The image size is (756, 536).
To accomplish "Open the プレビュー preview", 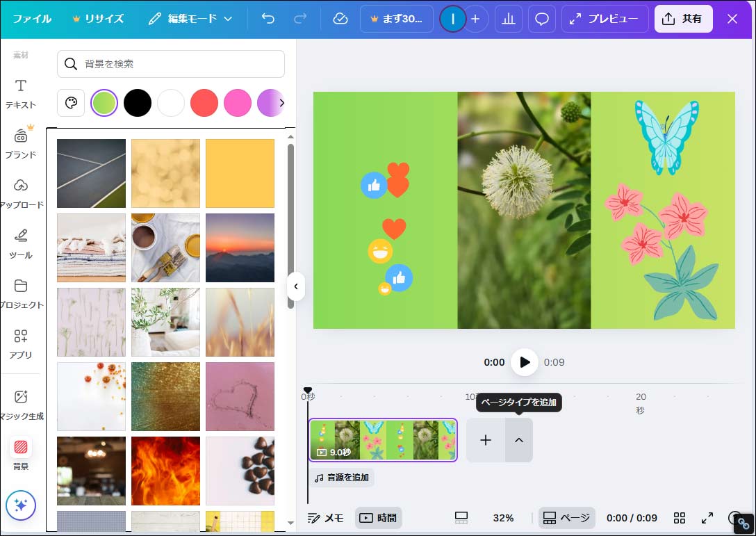I will (605, 19).
